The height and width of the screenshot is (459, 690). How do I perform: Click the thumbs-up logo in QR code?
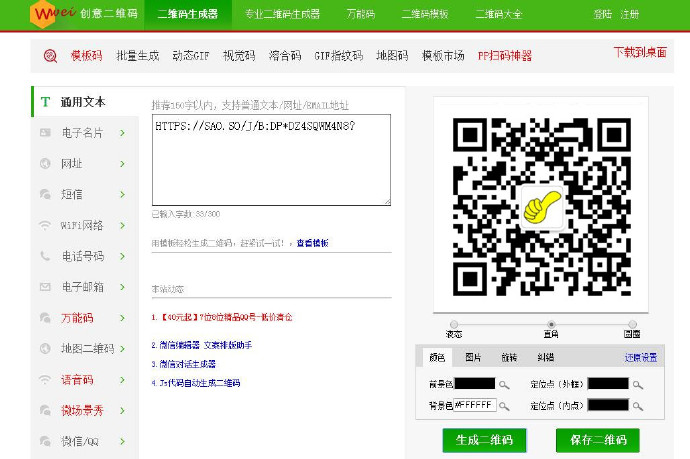pyautogui.click(x=542, y=207)
